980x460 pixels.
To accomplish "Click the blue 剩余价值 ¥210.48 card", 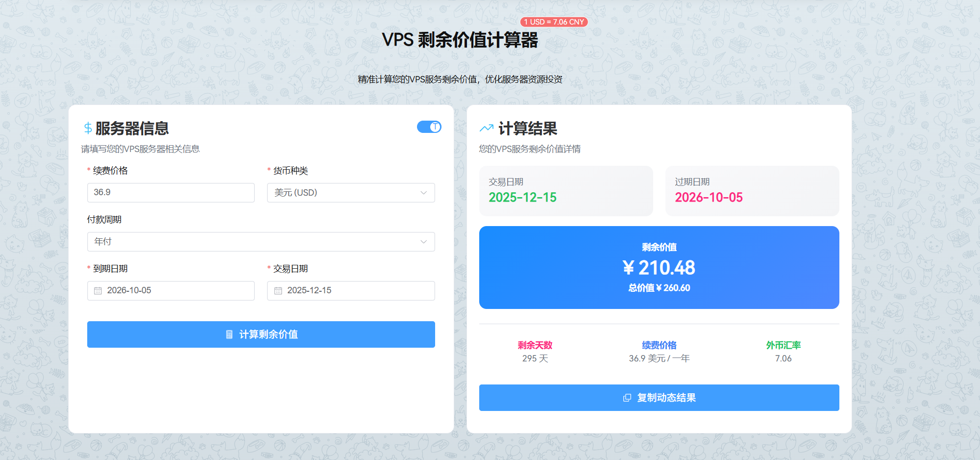I will point(659,267).
